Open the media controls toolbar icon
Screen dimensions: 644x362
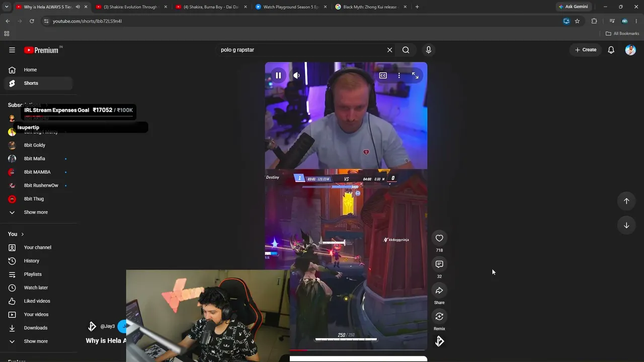coord(612,21)
